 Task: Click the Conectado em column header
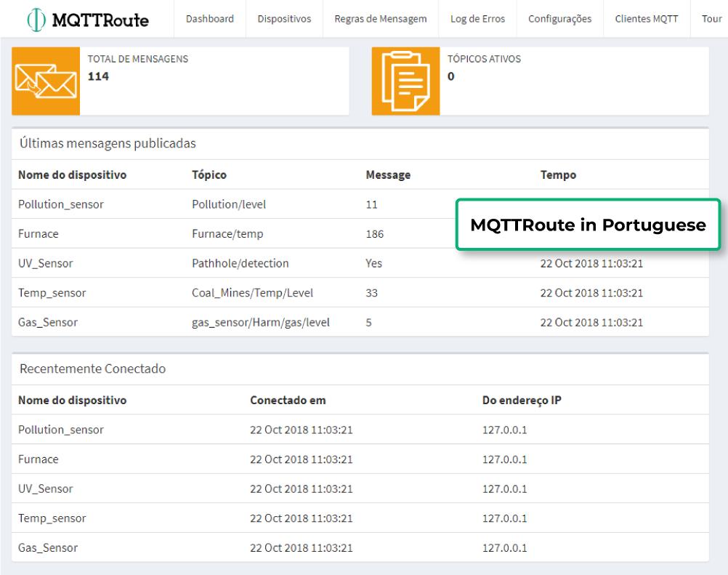pyautogui.click(x=288, y=401)
